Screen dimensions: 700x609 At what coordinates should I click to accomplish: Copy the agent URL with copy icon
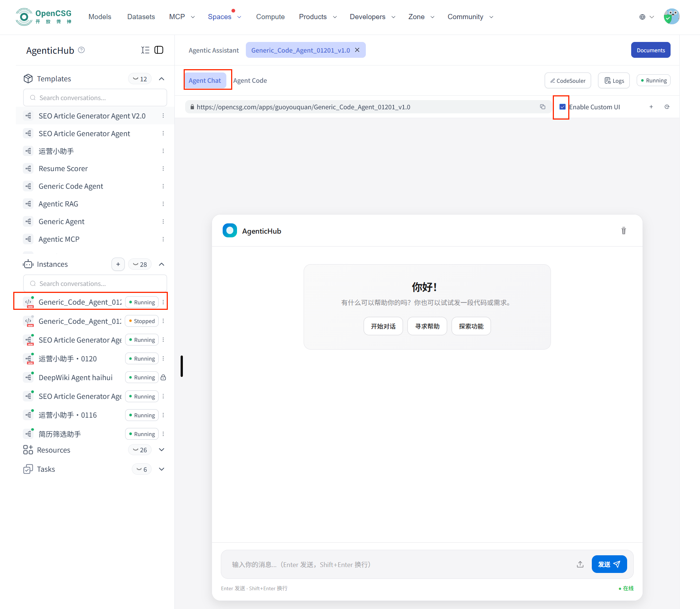[542, 107]
